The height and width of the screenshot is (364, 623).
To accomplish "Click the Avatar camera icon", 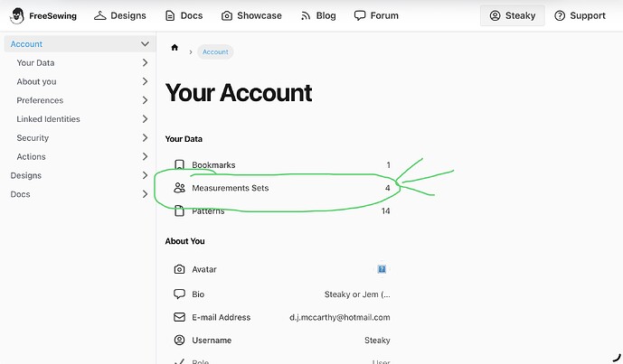I will point(179,269).
